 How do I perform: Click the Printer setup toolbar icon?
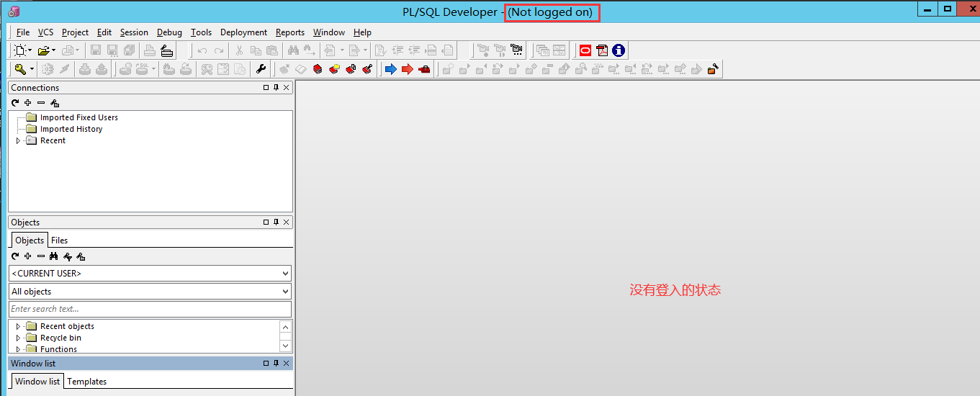(x=166, y=50)
